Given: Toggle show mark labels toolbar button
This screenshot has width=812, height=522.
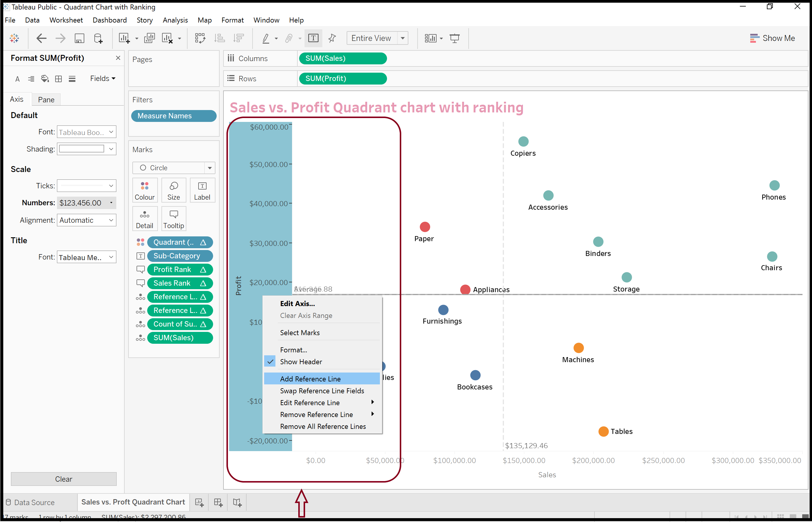Looking at the screenshot, I should [x=313, y=38].
